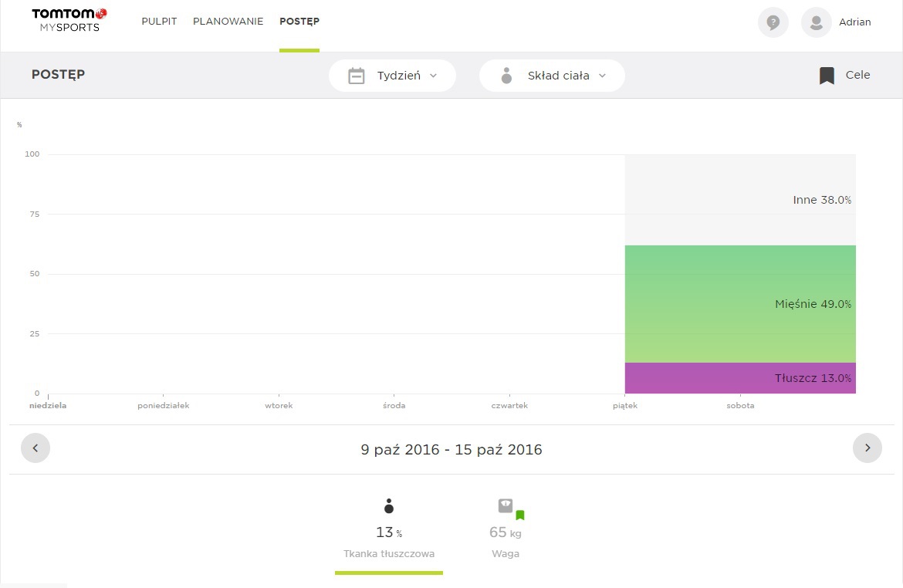Open the PLANOWANIE tab
The width and height of the screenshot is (903, 588).
pos(228,22)
